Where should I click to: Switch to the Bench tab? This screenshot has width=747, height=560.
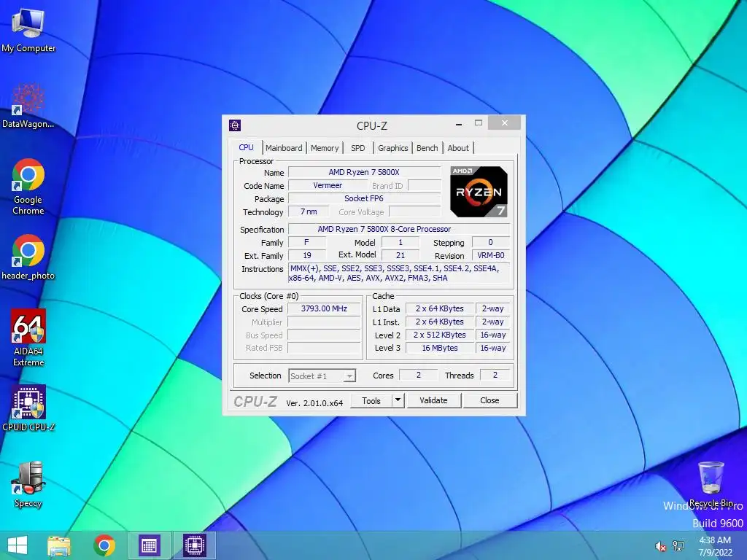coord(427,148)
